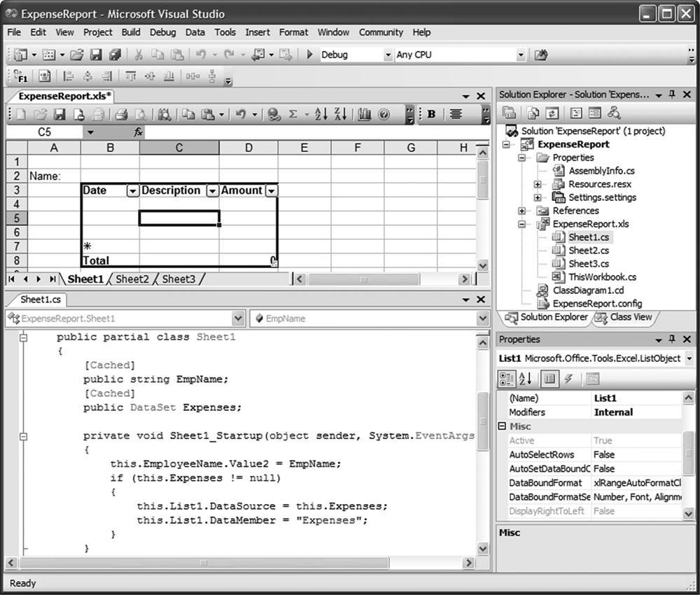Click the Property Pages icon in Properties toolbar

coord(592,379)
